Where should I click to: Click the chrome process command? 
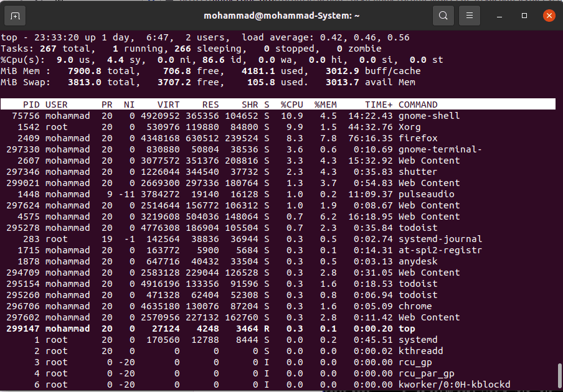pos(415,306)
